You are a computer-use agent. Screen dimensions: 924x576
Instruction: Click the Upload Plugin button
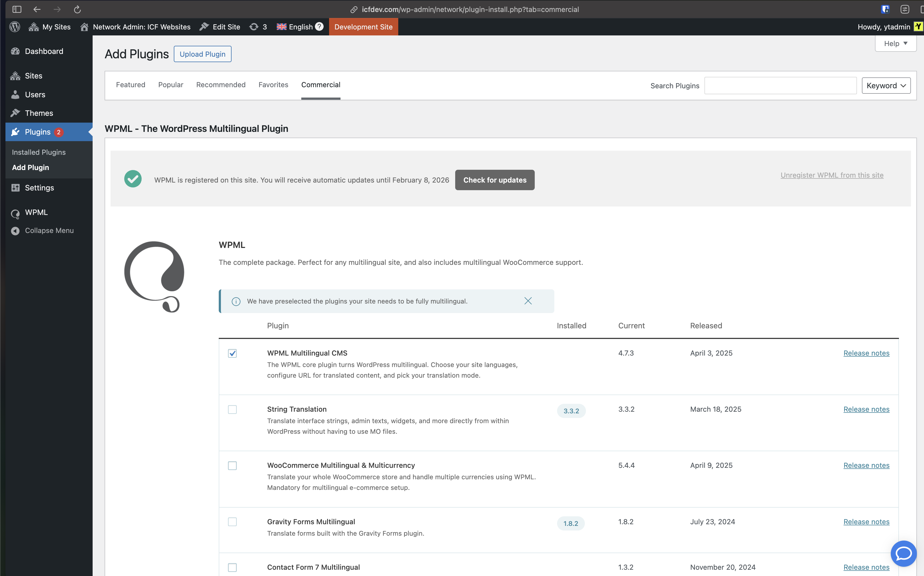pyautogui.click(x=203, y=54)
